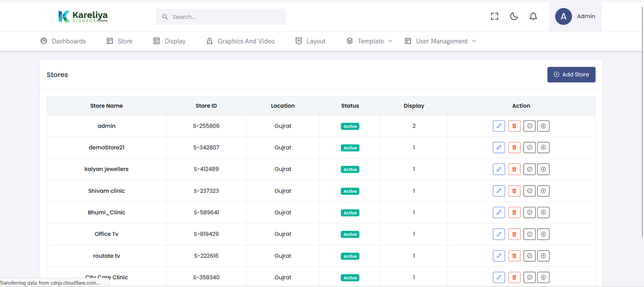Delete the routate tv store
The image size is (644, 287).
tap(514, 256)
